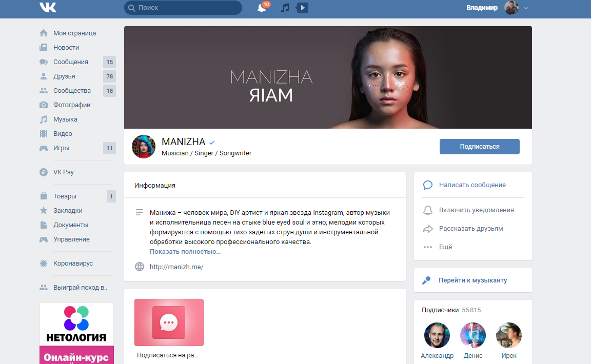Screen dimensions: 591x364
Task: Open notifications bell icon
Action: 262,8
